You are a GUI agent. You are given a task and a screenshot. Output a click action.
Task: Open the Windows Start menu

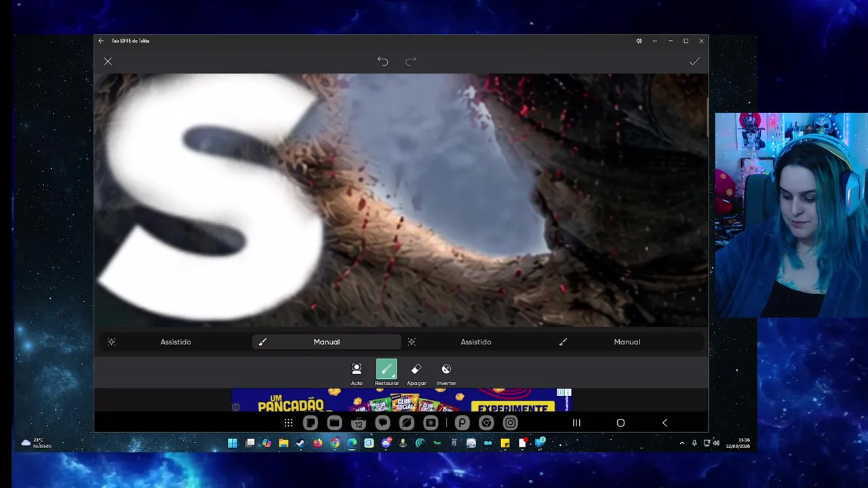tap(232, 443)
